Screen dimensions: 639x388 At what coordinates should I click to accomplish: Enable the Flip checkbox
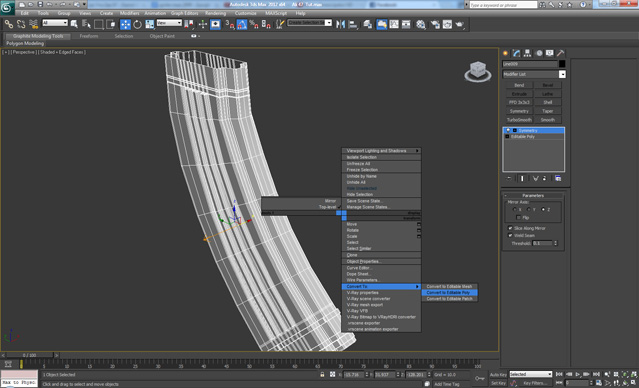518,218
